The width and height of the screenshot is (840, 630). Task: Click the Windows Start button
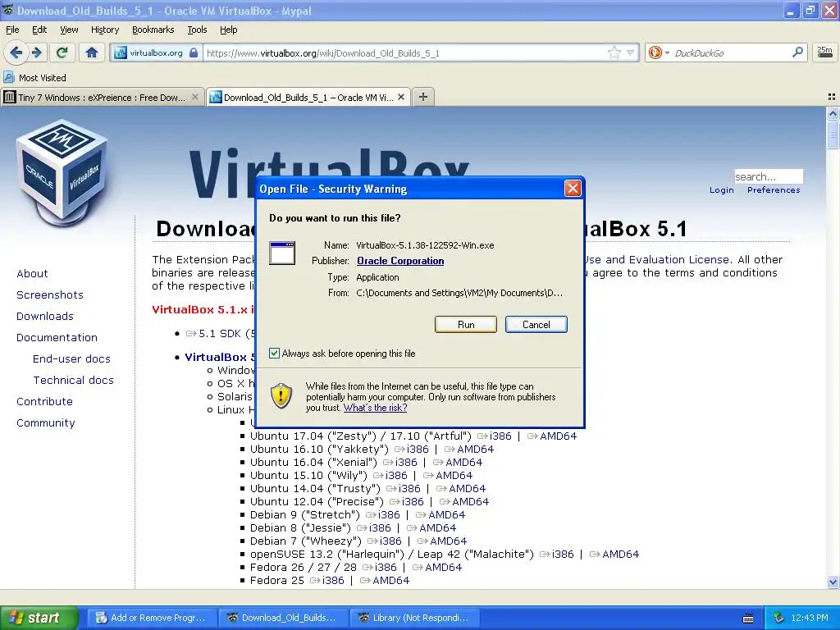pyautogui.click(x=39, y=618)
